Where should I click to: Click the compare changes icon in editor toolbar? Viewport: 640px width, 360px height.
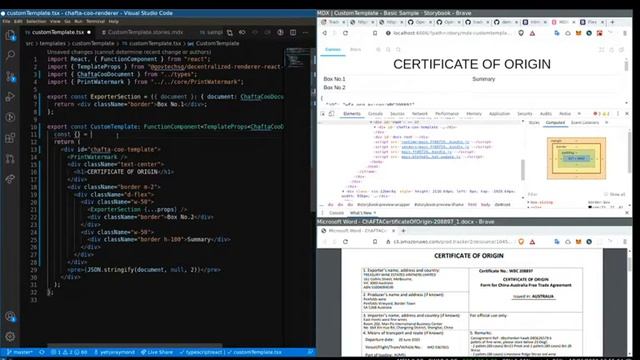230,32
